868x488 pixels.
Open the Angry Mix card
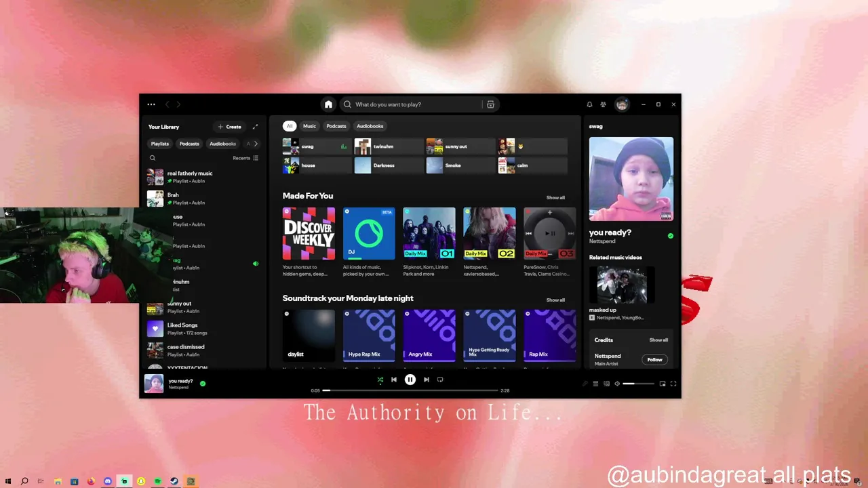pos(429,336)
